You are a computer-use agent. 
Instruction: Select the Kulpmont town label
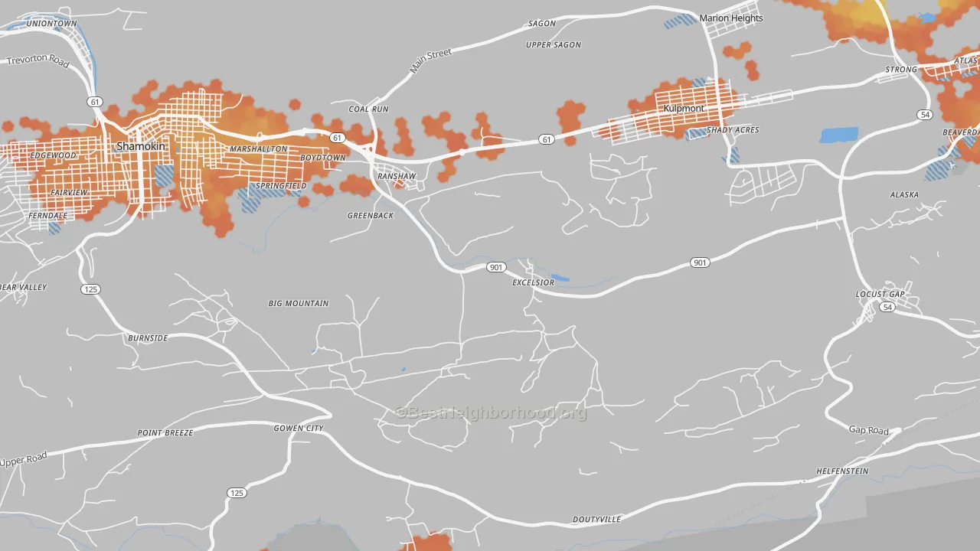coord(684,109)
